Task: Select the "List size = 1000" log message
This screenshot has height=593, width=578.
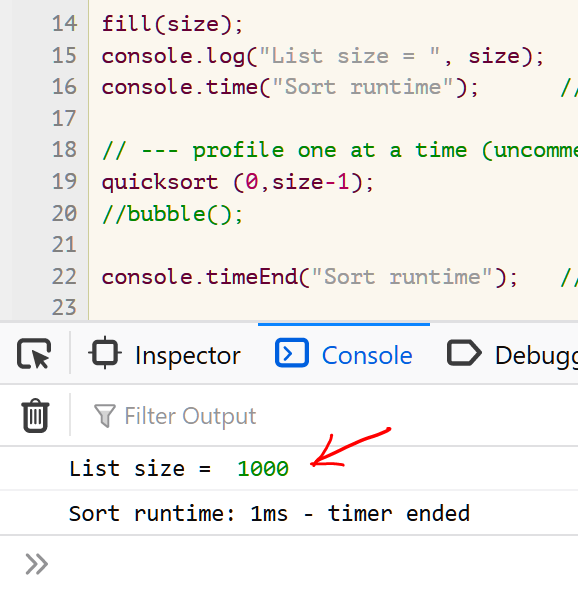Action: tap(289, 469)
